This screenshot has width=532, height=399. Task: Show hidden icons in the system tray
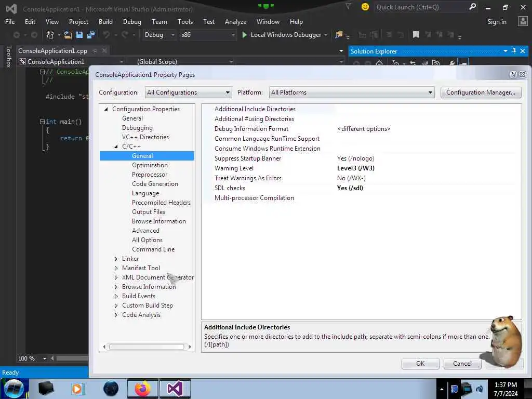click(x=442, y=389)
